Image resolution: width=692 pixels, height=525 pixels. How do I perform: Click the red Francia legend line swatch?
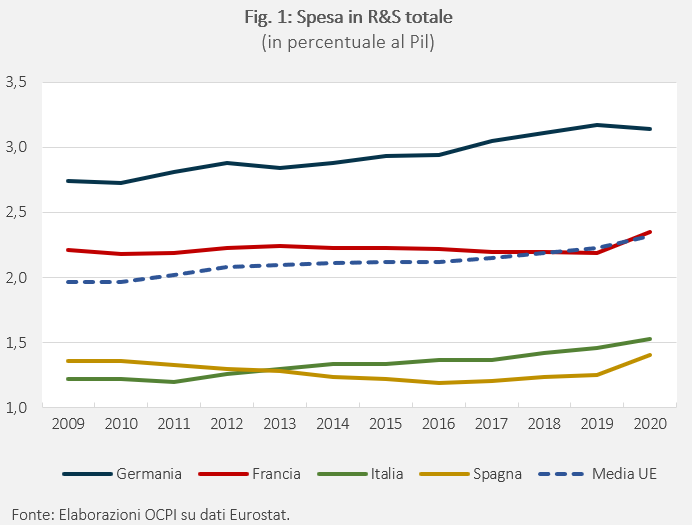(x=223, y=474)
